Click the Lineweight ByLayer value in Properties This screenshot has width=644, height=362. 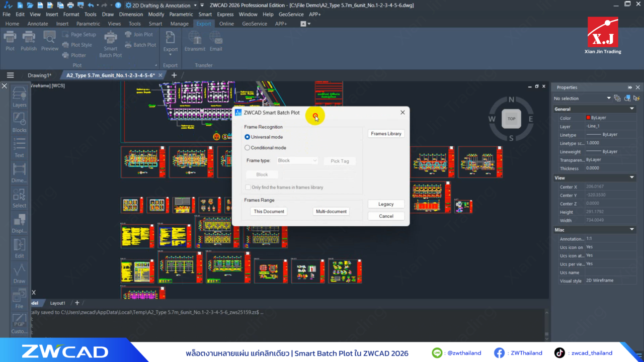click(610, 151)
